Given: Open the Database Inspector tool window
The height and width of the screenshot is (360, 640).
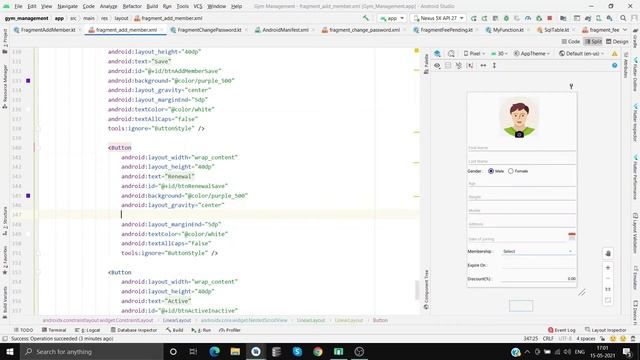Looking at the screenshot, I should 133,330.
